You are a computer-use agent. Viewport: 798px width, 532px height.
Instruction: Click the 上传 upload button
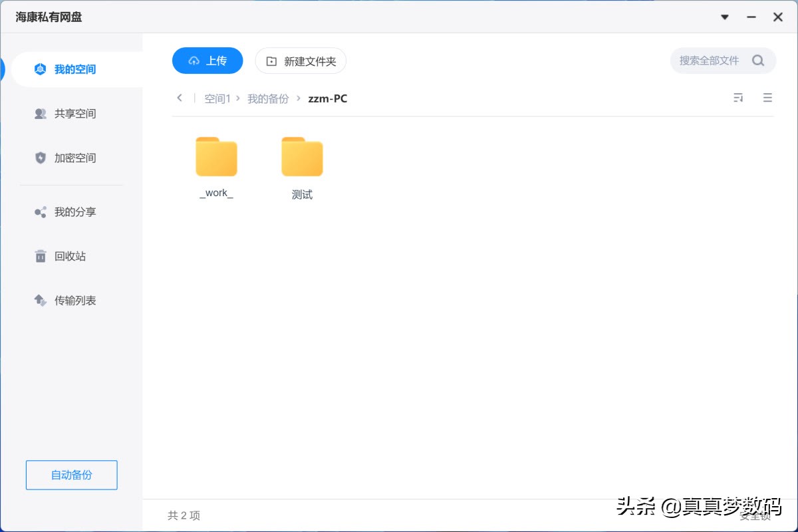click(207, 60)
